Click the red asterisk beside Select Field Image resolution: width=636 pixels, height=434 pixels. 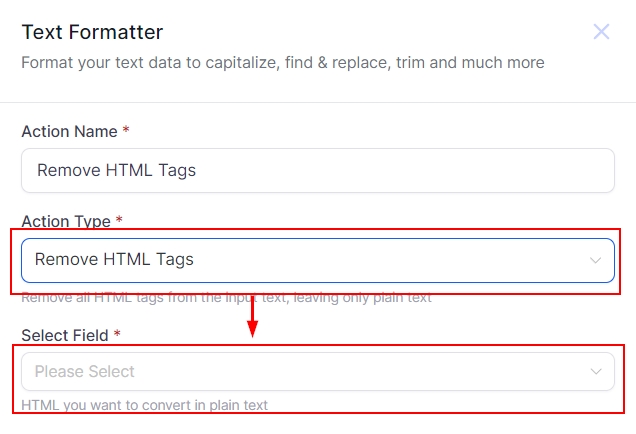pyautogui.click(x=117, y=335)
